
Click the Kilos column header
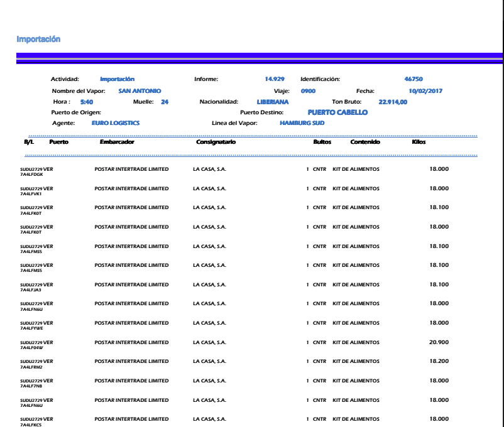[x=418, y=143]
